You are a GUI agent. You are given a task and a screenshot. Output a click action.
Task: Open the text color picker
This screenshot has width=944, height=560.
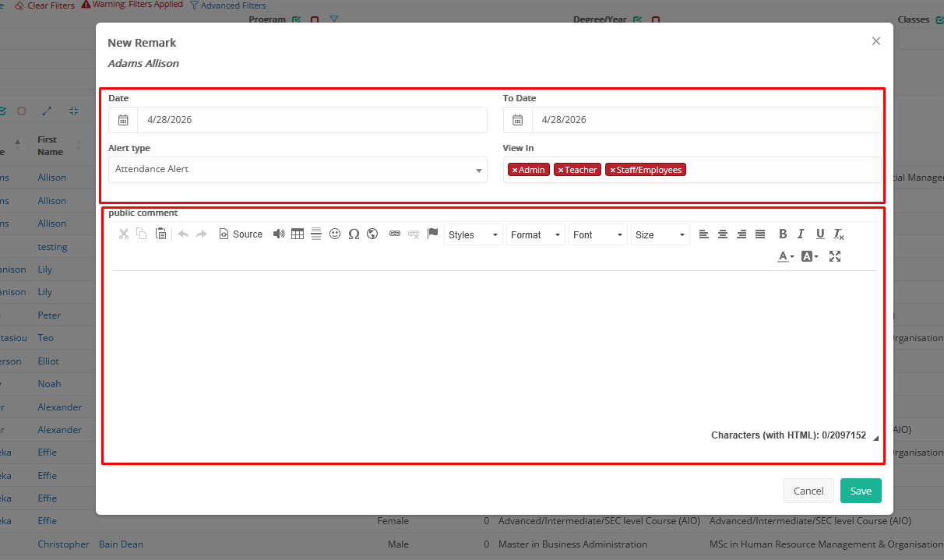tap(786, 256)
